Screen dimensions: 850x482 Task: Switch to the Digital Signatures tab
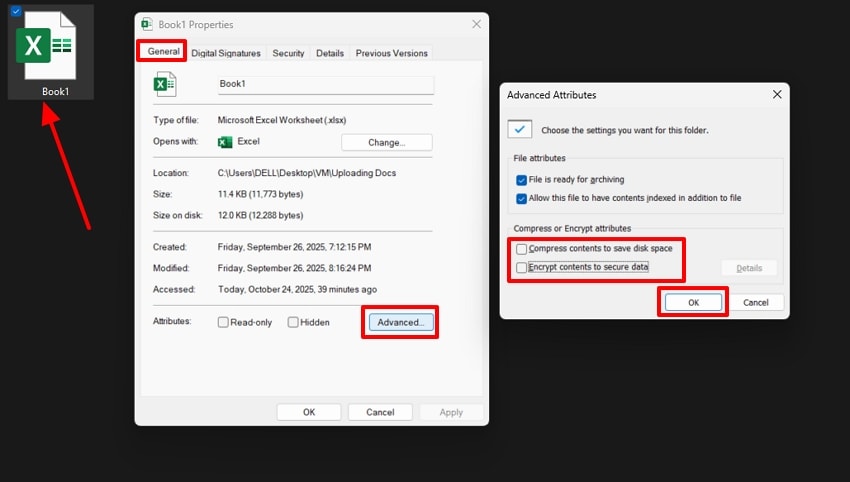[x=226, y=53]
